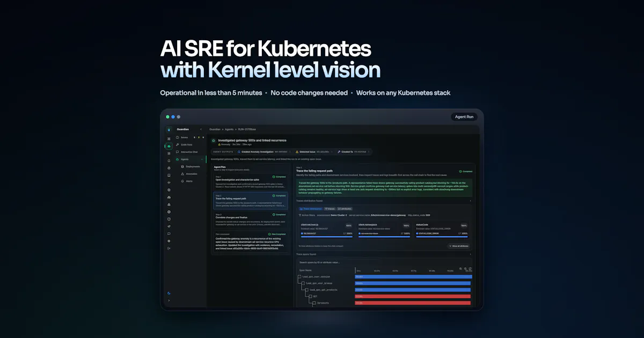Click the blue load_gen_user_session timeline bar

pyautogui.click(x=413, y=277)
